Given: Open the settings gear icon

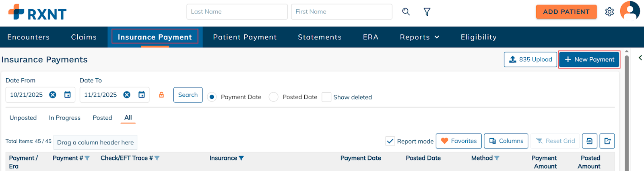Looking at the screenshot, I should tap(609, 12).
